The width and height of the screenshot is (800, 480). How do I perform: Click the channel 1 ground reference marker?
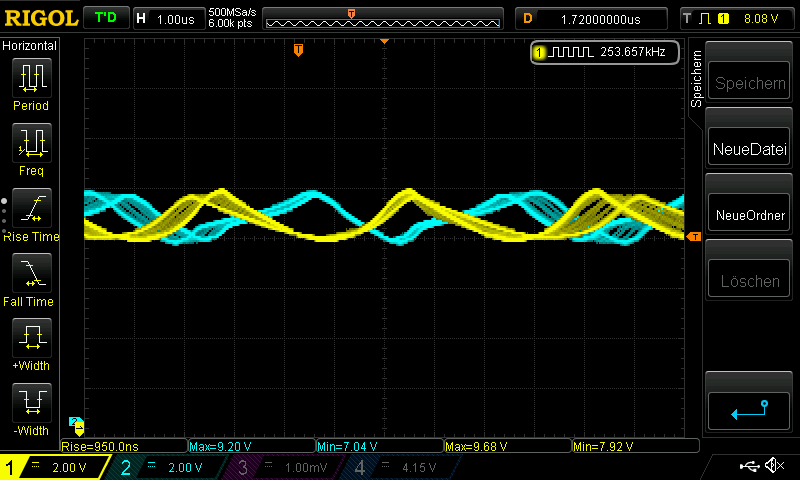point(79,429)
